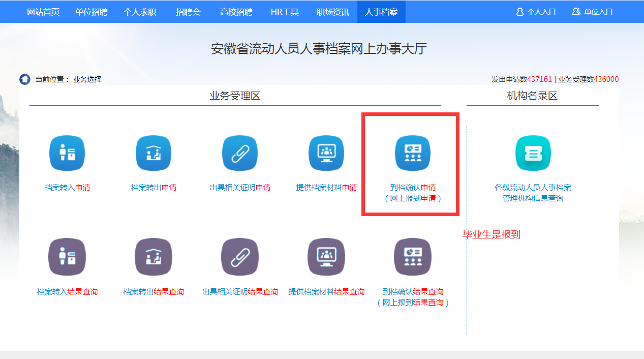Click the purple 档案转出结果查询 icon
Viewport: 644px width, 359px height.
pos(154,257)
